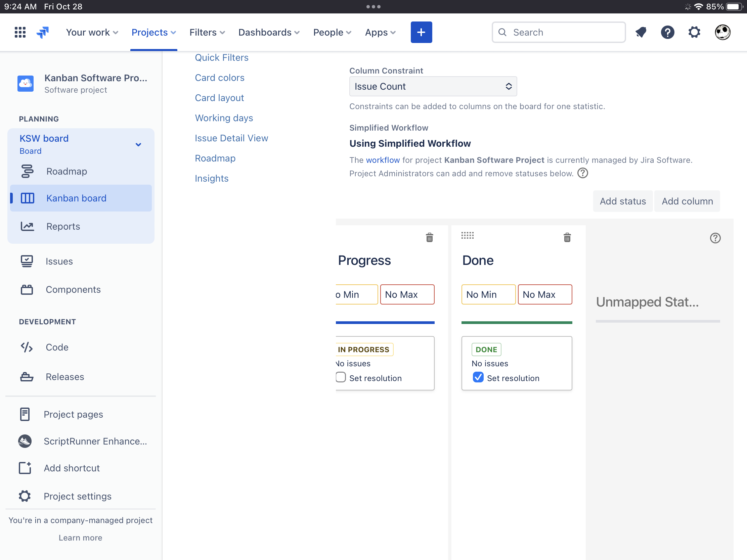This screenshot has width=747, height=560.
Task: Open the Issues list from the sidebar
Action: pyautogui.click(x=59, y=261)
